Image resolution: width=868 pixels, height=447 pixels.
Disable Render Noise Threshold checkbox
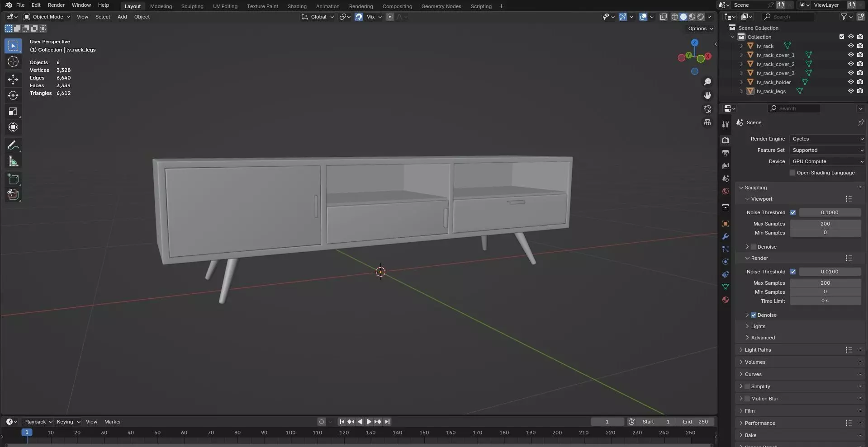[793, 272]
